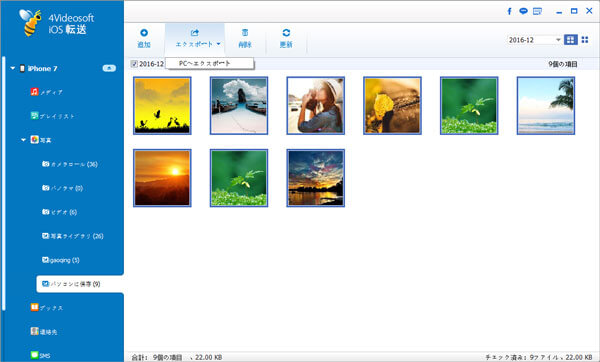This screenshot has width=600, height=362.
Task: Open the SMS sidebar item
Action: tap(41, 355)
